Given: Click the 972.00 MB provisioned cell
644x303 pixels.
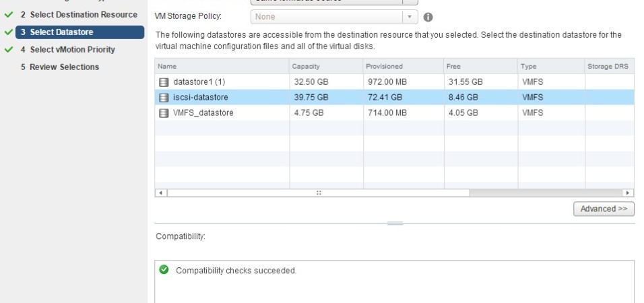Looking at the screenshot, I should [x=387, y=82].
